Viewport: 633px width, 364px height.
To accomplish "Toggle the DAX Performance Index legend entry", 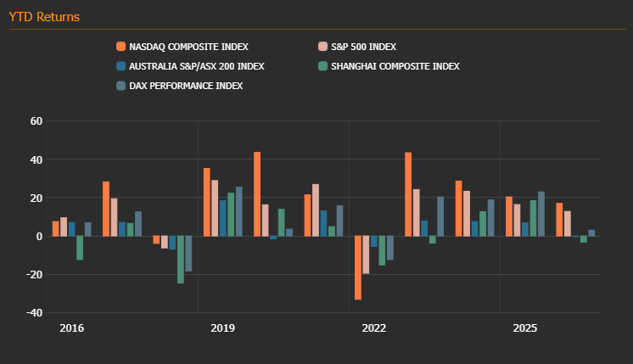I will click(x=180, y=86).
